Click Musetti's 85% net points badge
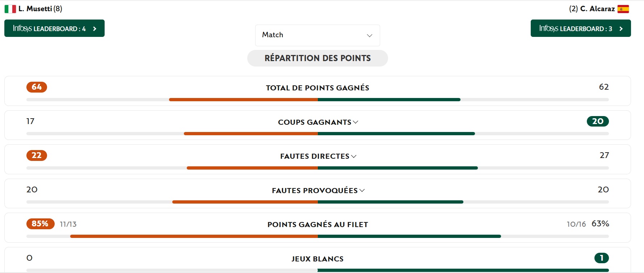 [40, 224]
